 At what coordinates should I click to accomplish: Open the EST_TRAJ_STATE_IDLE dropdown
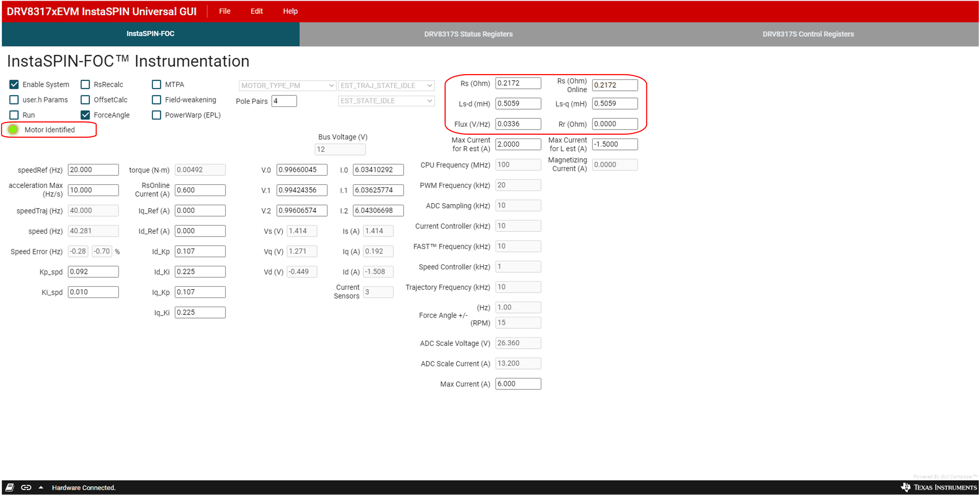(x=386, y=85)
